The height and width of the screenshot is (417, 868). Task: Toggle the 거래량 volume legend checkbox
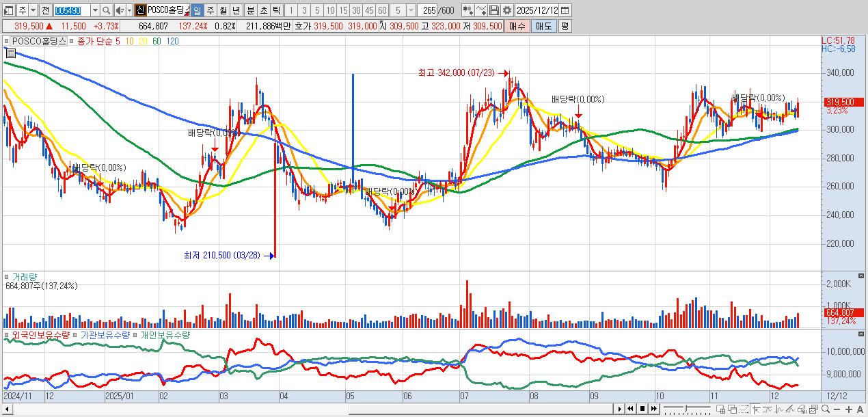click(x=8, y=277)
